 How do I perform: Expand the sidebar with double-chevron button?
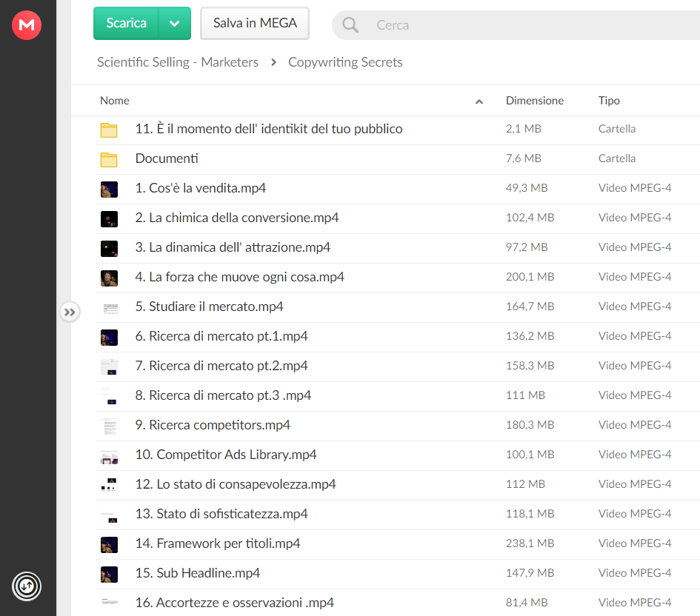click(x=70, y=312)
